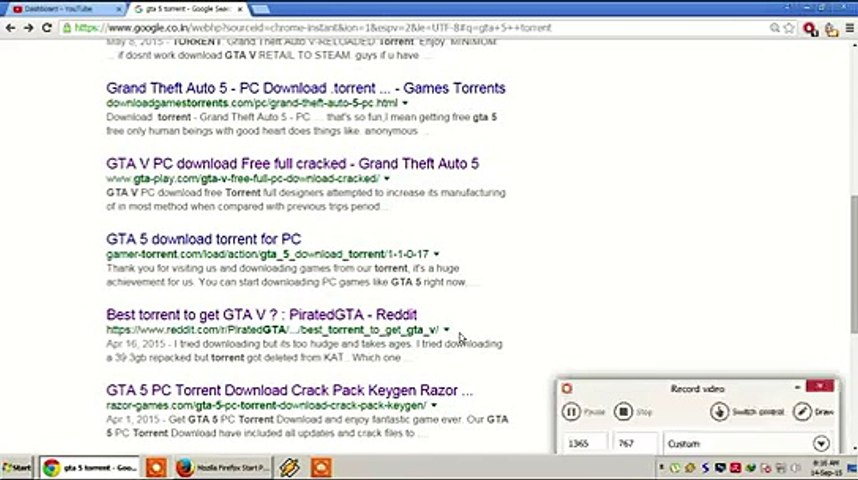Reload the Google search page
Viewport: 858px width, 480px height.
pos(47,28)
